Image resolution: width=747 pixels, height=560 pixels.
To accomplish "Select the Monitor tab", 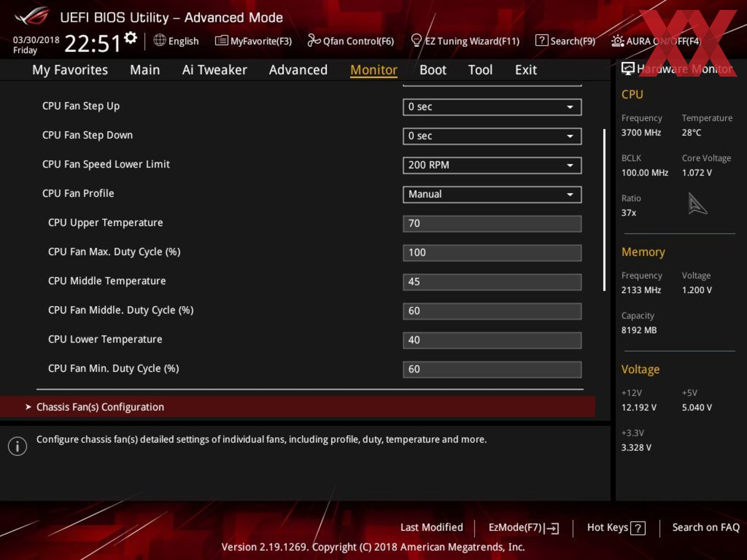I will coord(374,70).
